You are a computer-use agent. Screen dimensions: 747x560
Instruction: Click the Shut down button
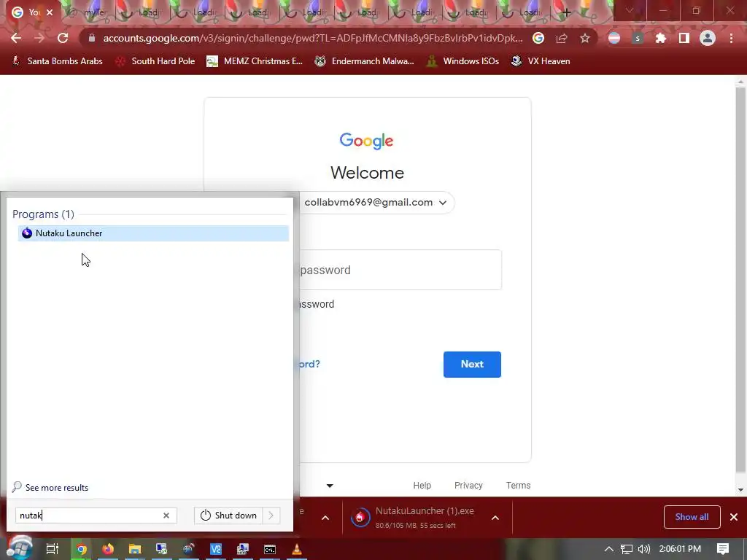[228, 516]
